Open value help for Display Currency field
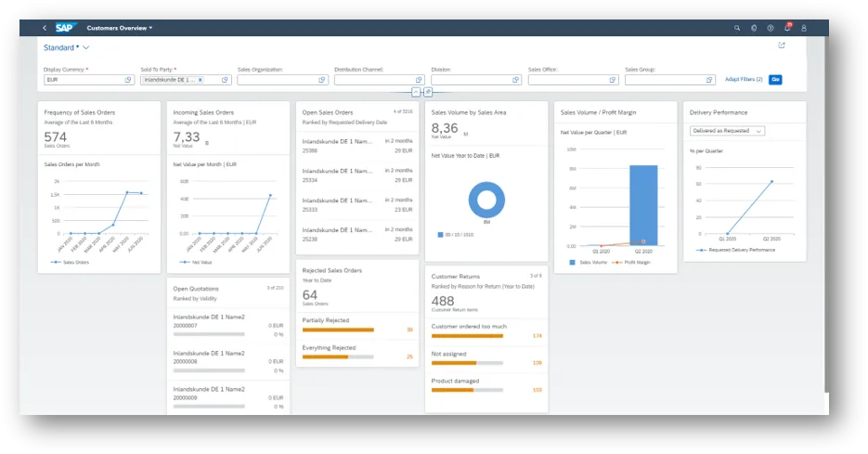The height and width of the screenshot is (454, 868). click(x=128, y=80)
